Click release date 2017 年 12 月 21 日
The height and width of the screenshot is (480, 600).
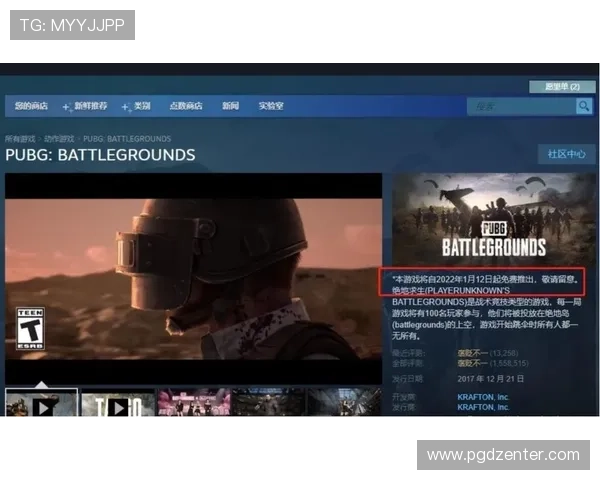pos(491,379)
